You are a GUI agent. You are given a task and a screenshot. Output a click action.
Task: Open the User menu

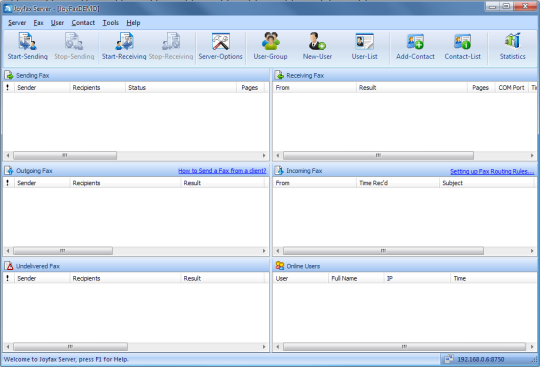tap(57, 23)
